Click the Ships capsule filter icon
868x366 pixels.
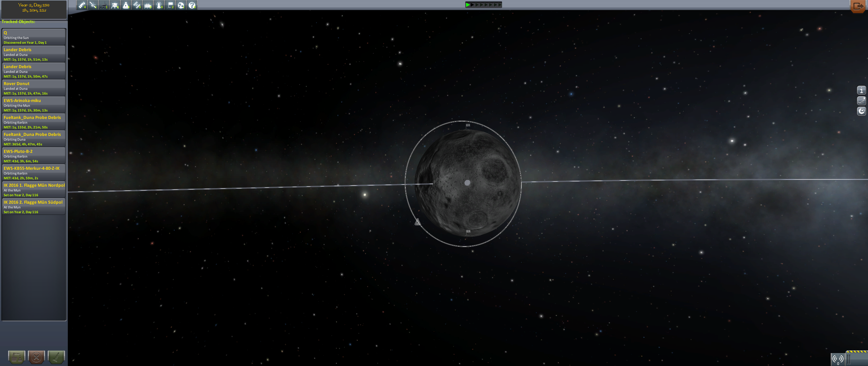coord(126,5)
